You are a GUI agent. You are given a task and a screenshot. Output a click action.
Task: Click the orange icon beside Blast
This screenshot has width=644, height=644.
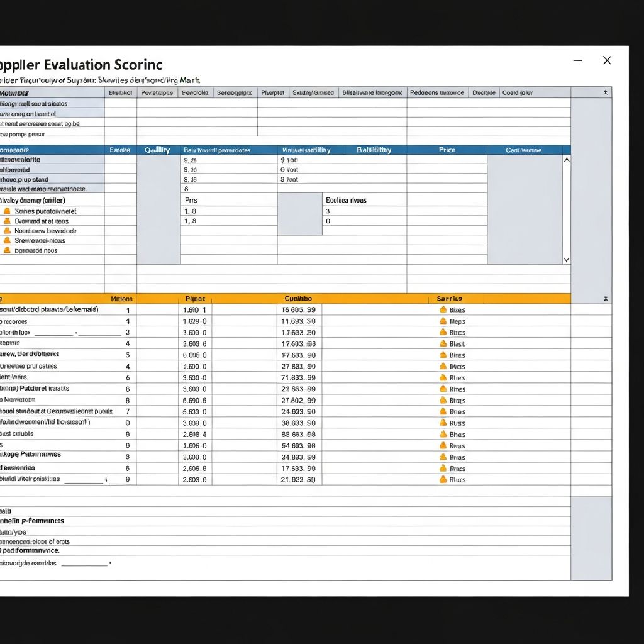(x=443, y=344)
